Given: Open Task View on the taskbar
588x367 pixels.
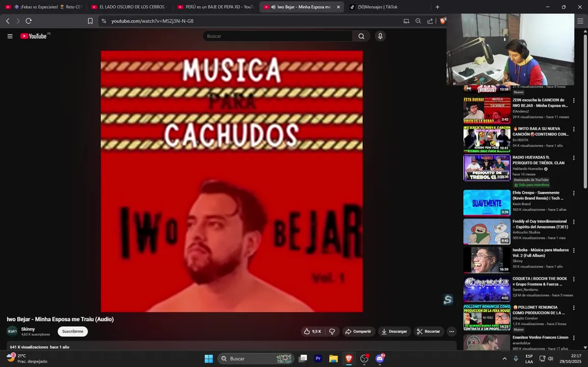Looking at the screenshot, I should tap(303, 358).
